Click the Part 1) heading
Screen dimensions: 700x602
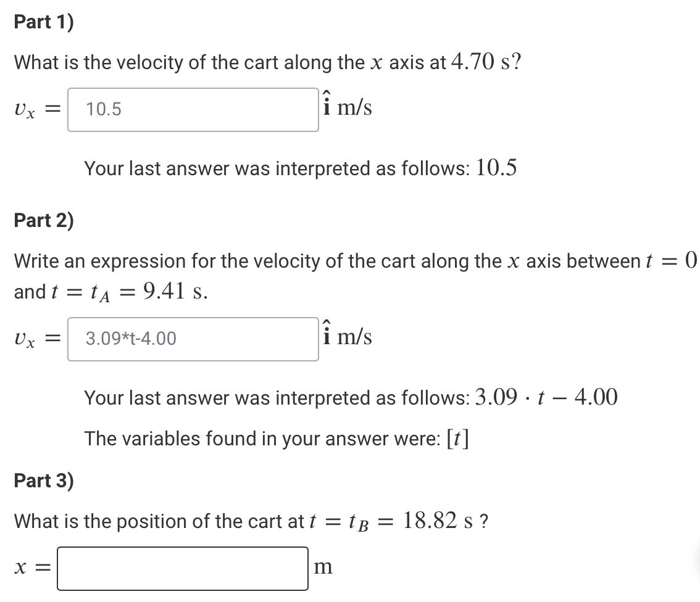[x=42, y=22]
